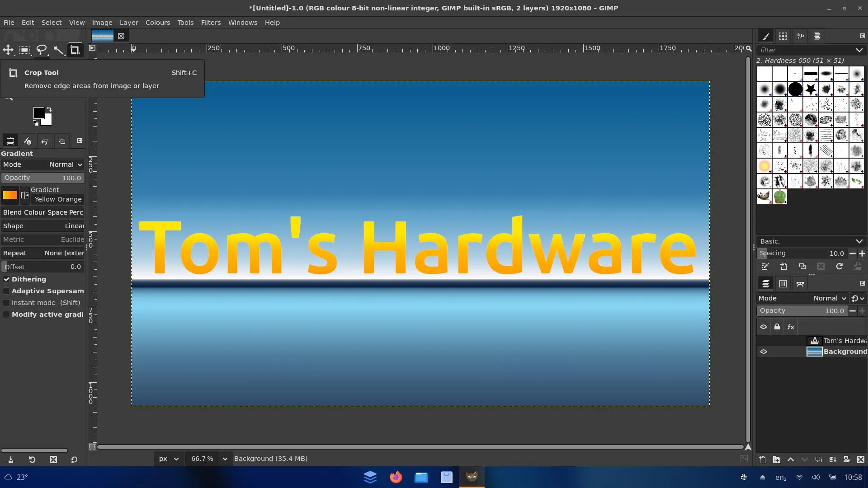The height and width of the screenshot is (488, 868).
Task: Create a new layer button
Action: pyautogui.click(x=762, y=460)
